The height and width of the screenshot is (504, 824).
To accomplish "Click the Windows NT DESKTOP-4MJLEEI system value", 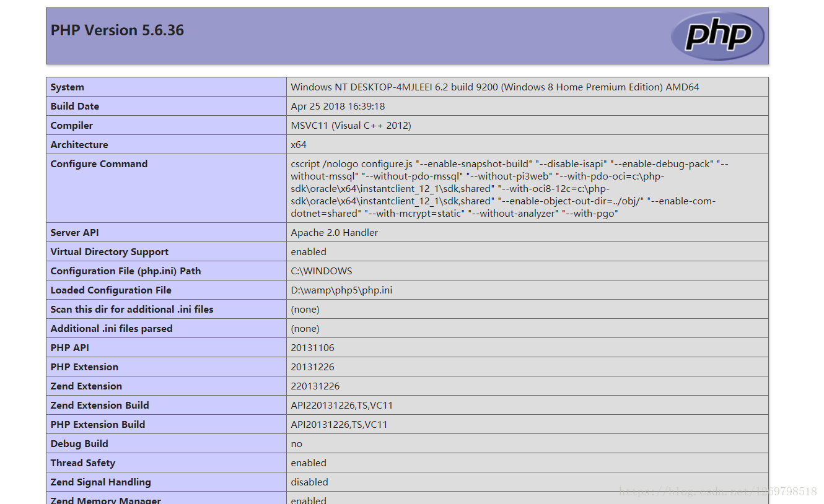I will (495, 87).
